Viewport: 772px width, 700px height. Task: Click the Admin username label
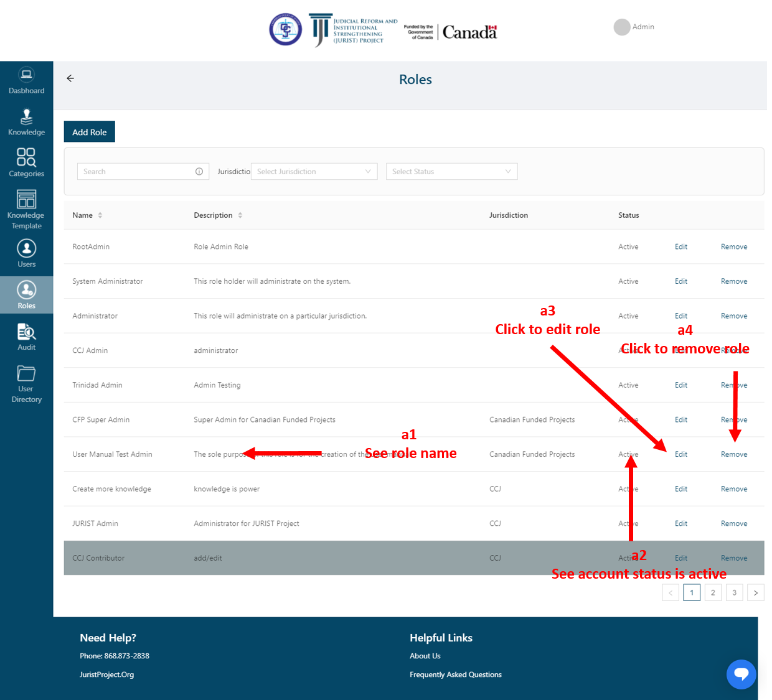tap(643, 27)
